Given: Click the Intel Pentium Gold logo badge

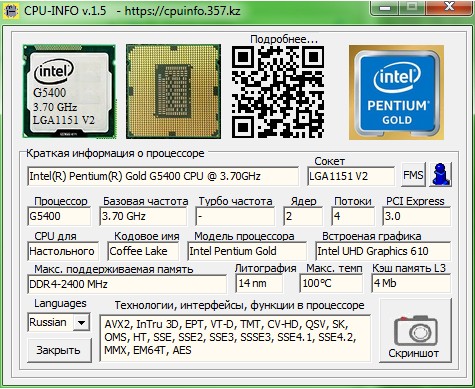Looking at the screenshot, I should (x=396, y=92).
